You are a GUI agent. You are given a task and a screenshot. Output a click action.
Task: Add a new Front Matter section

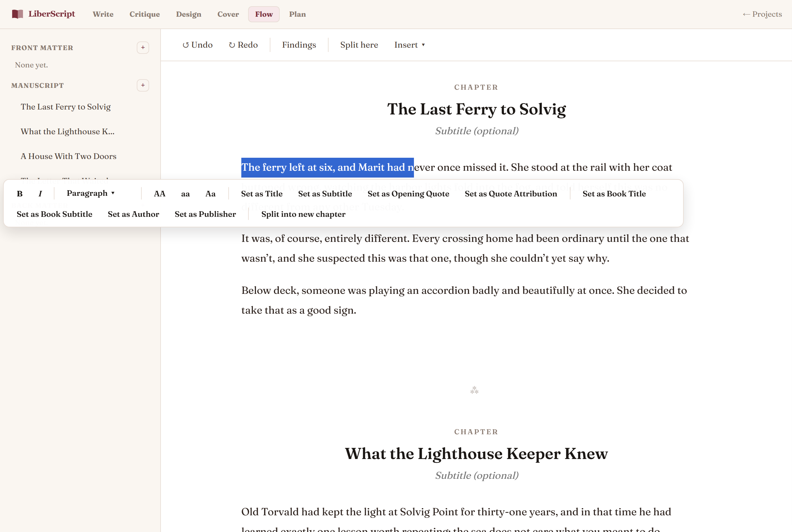pos(143,48)
